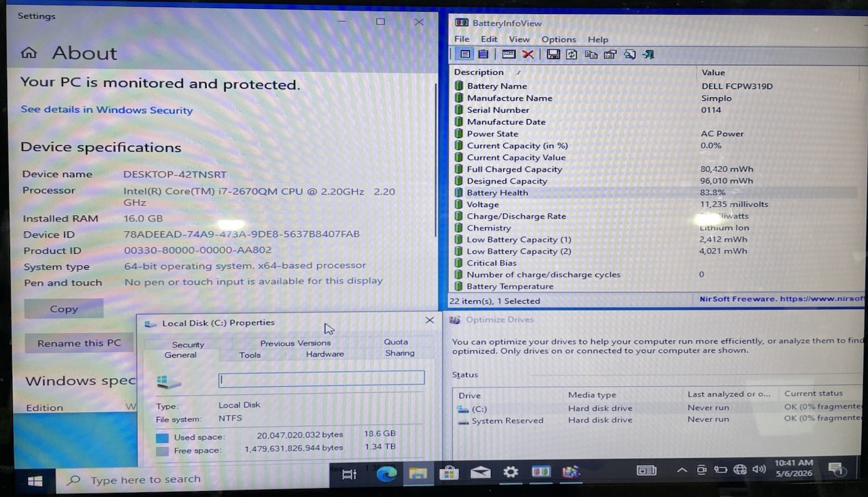Click Meet Now tray icon
The height and width of the screenshot is (497, 868).
click(x=701, y=470)
